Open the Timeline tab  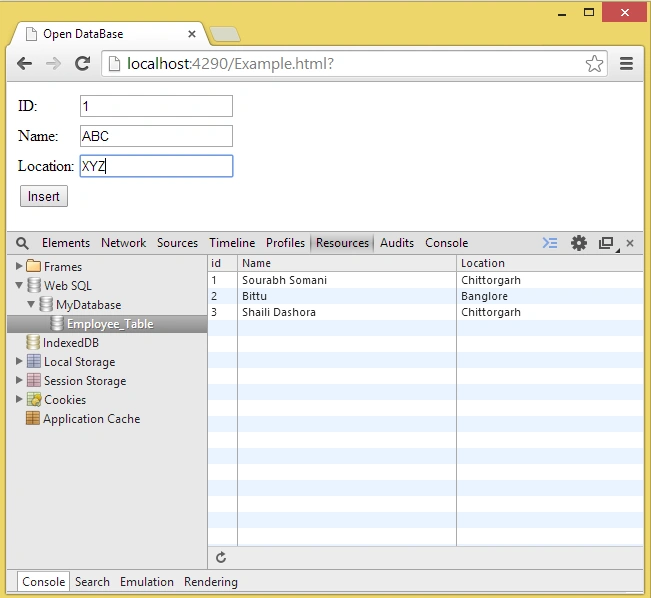[232, 243]
